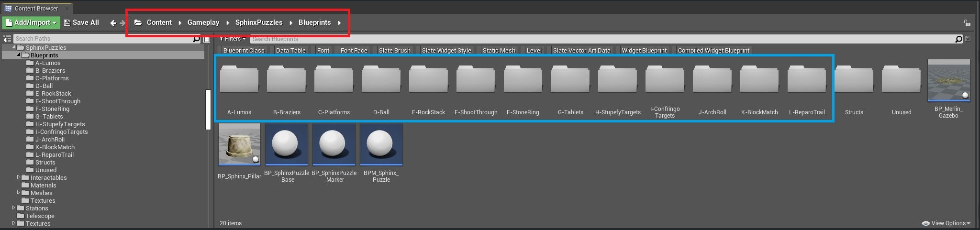
Task: Toggle the Widget Blueprint filter
Action: pyautogui.click(x=644, y=50)
